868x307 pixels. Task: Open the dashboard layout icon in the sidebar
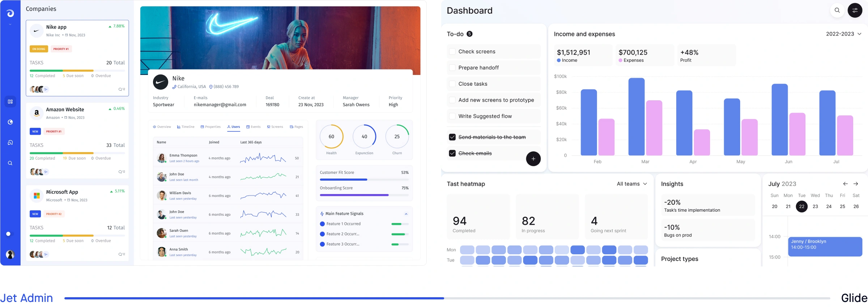pos(10,102)
